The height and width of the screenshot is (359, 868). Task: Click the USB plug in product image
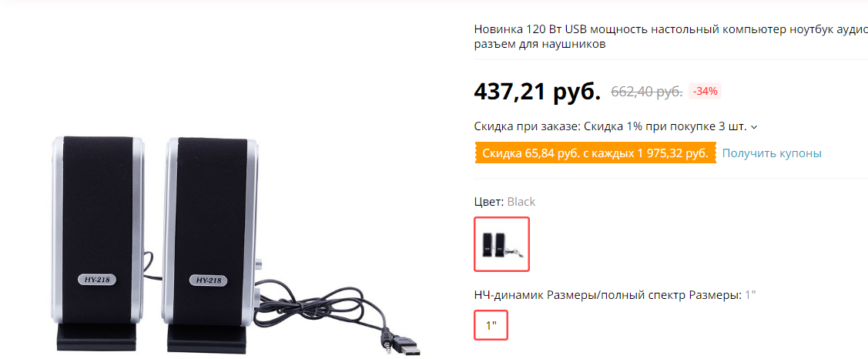coord(407,347)
